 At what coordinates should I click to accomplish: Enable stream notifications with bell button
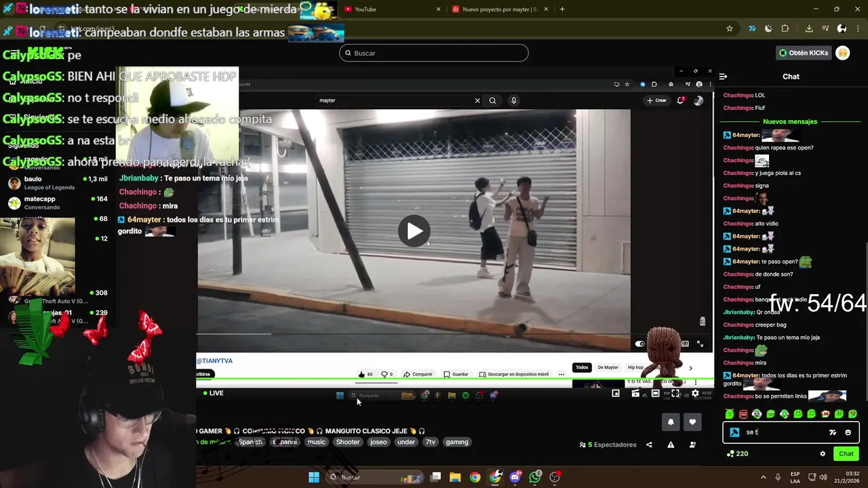point(671,422)
